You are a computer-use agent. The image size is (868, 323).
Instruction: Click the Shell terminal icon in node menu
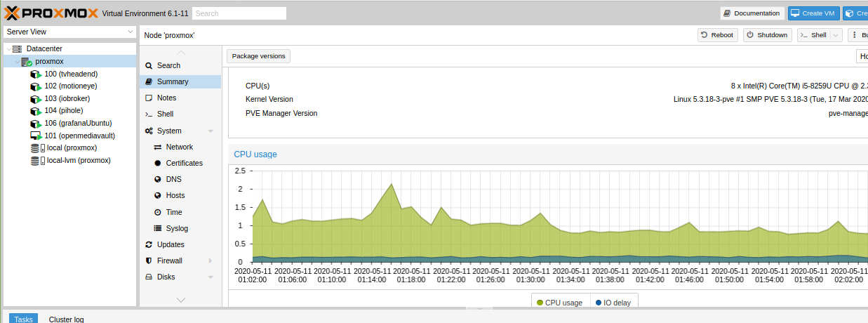point(149,114)
